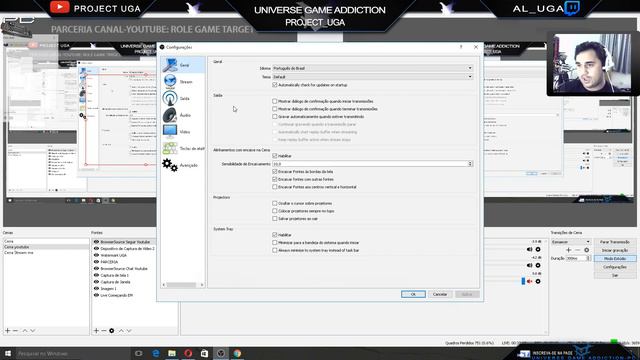Hide the BrowserSource Seguir Youtube source
This screenshot has height=360, width=640.
click(x=96, y=242)
